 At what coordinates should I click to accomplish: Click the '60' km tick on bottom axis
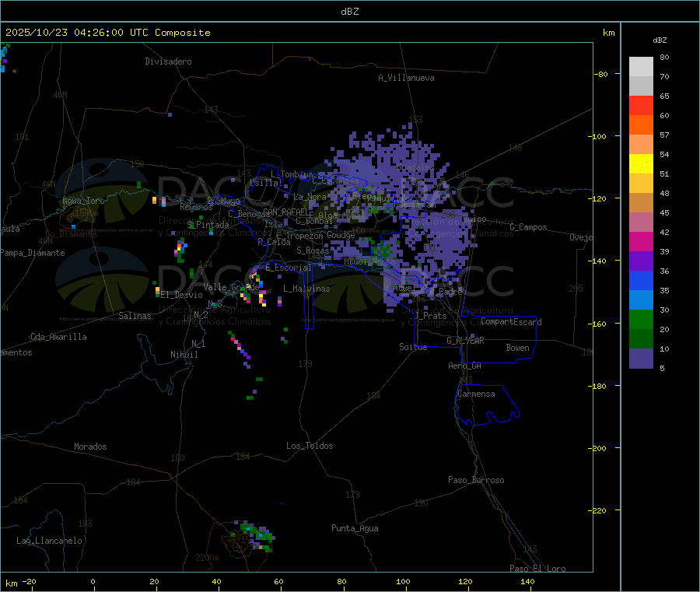pyautogui.click(x=279, y=581)
